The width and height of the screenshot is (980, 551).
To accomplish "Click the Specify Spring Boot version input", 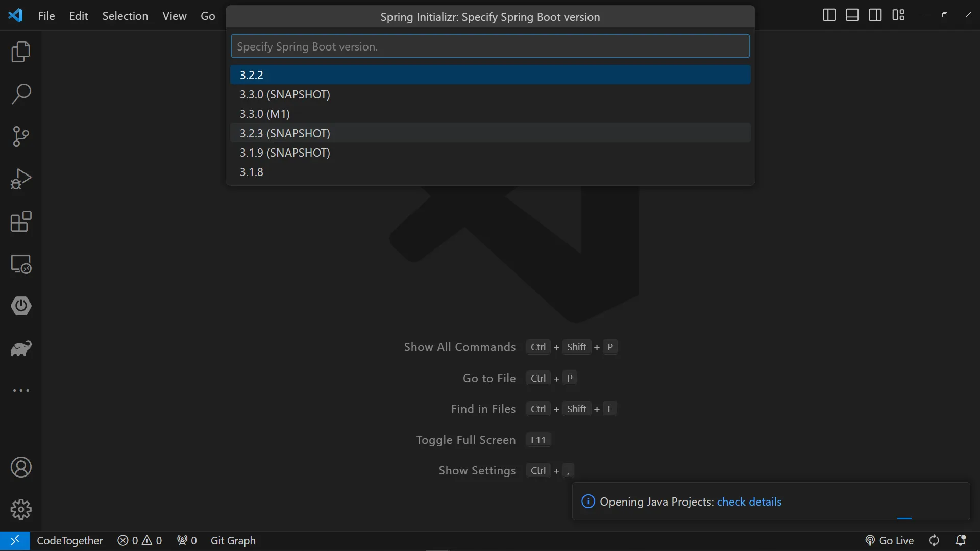I will click(490, 46).
